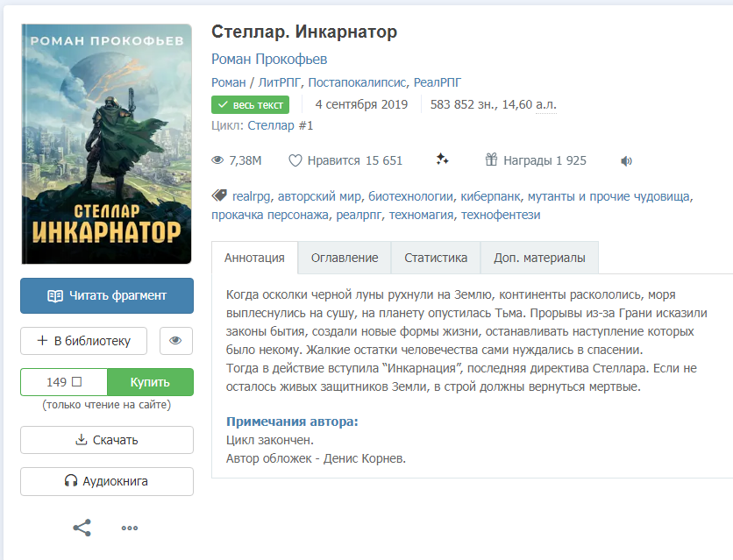Screen dimensions: 733x560
Task: Click the Читать фрагмент button
Action: (x=107, y=295)
